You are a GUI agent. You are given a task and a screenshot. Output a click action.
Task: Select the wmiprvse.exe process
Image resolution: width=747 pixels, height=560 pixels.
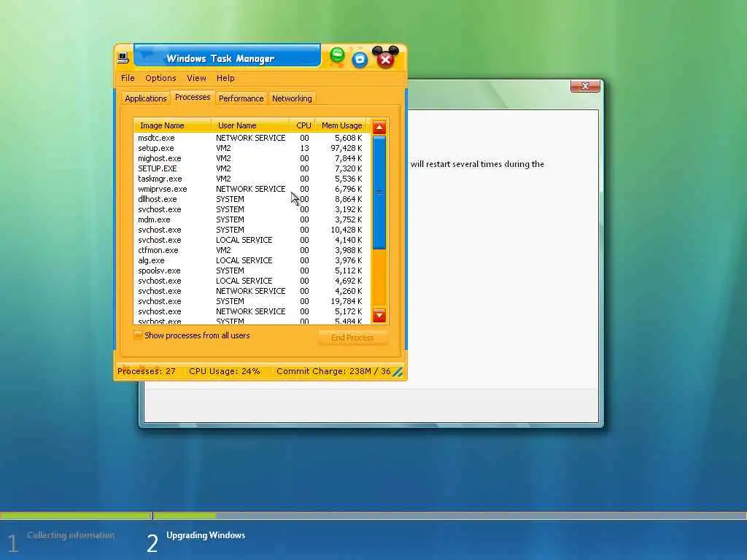pyautogui.click(x=252, y=189)
